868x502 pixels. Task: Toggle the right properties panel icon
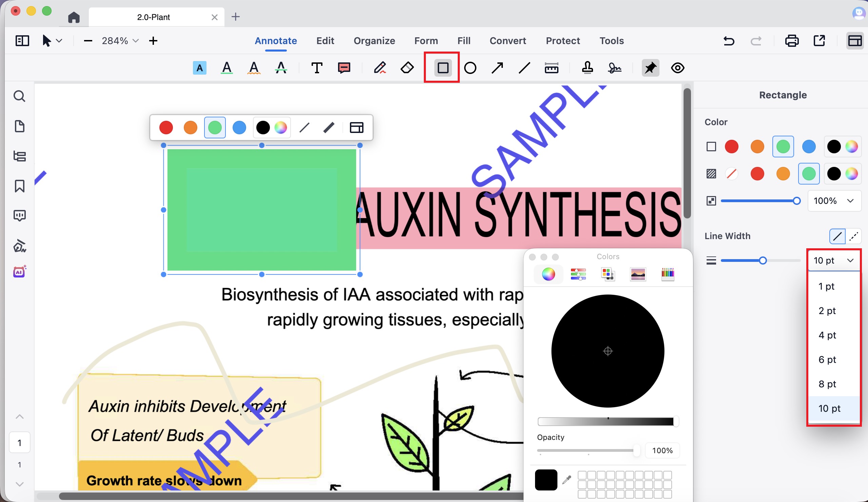[x=855, y=41]
